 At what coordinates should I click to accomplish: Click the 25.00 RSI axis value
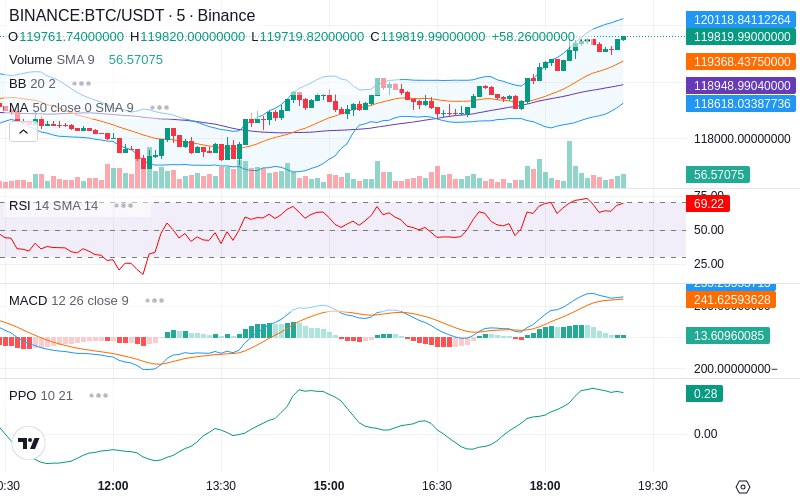coord(709,264)
